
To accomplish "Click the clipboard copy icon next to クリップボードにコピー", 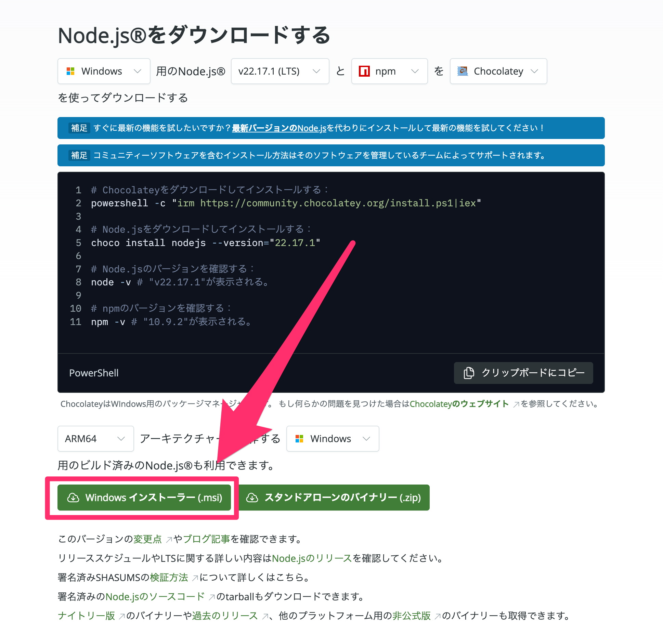I will pos(469,373).
